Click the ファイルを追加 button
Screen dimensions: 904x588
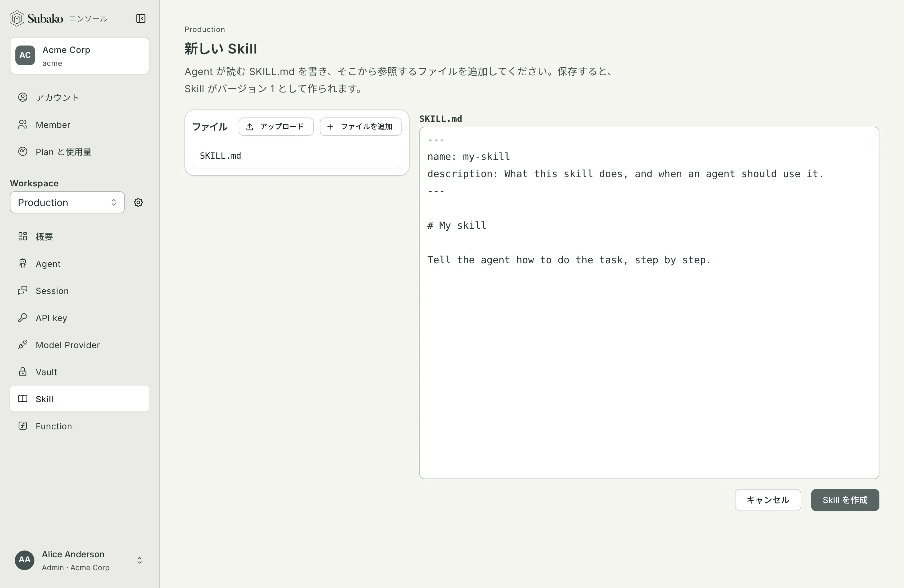[x=360, y=126]
